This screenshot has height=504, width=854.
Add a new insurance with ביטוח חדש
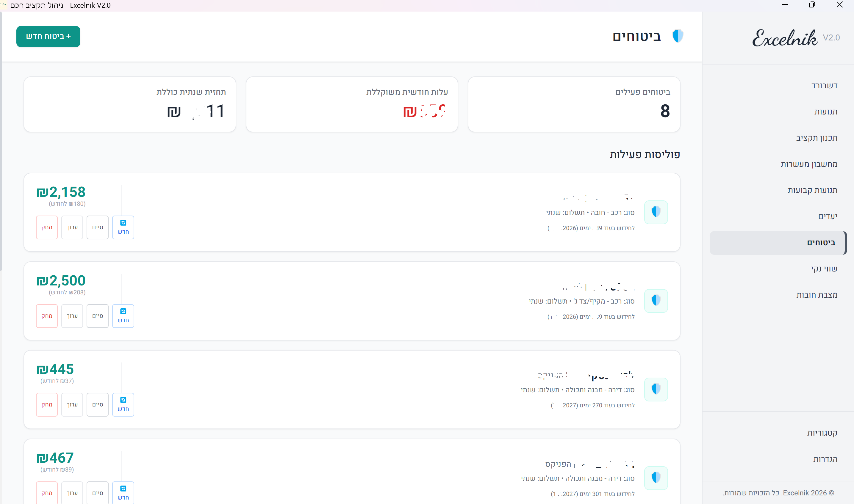[48, 36]
